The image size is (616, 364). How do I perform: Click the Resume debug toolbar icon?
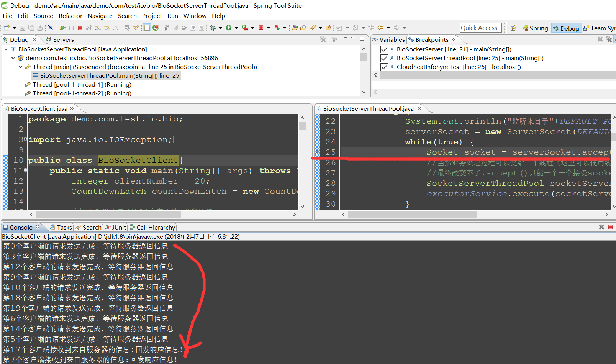(x=62, y=28)
